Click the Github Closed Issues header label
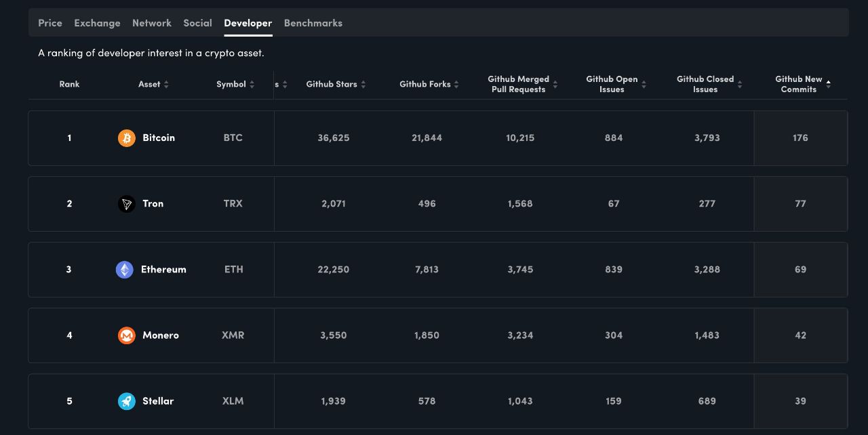 click(x=705, y=84)
